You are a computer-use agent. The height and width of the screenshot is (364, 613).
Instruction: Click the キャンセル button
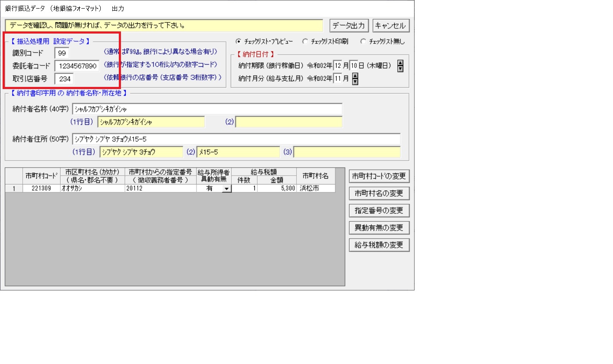390,25
